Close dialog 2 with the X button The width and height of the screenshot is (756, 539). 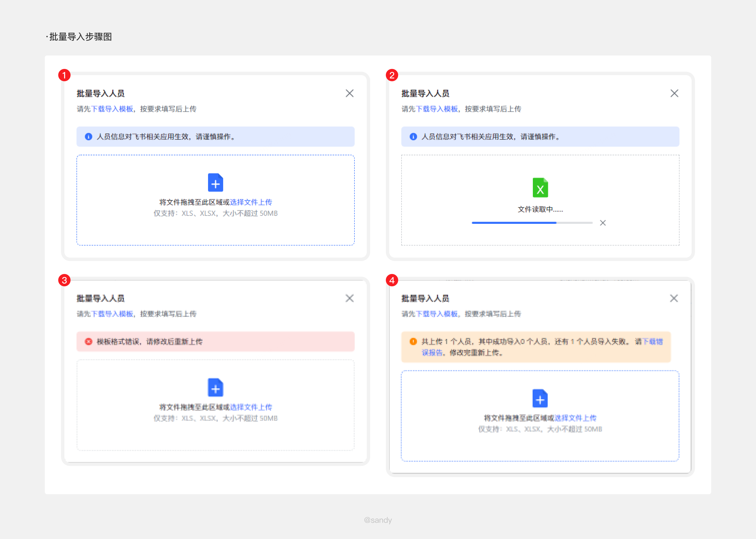pos(674,93)
